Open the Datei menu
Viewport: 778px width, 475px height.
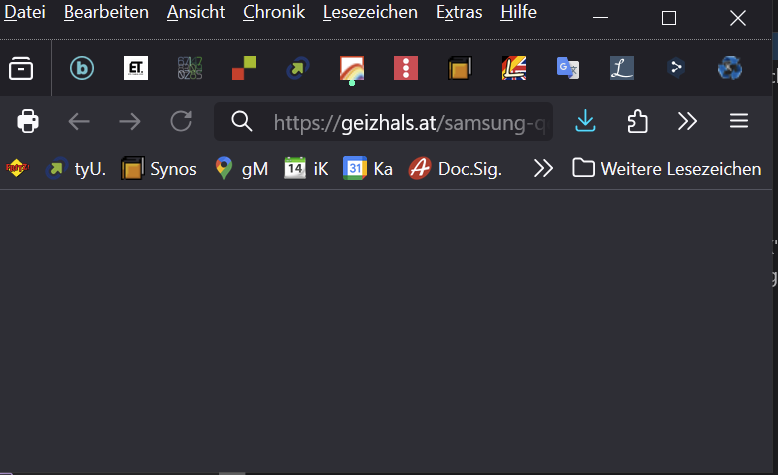25,13
